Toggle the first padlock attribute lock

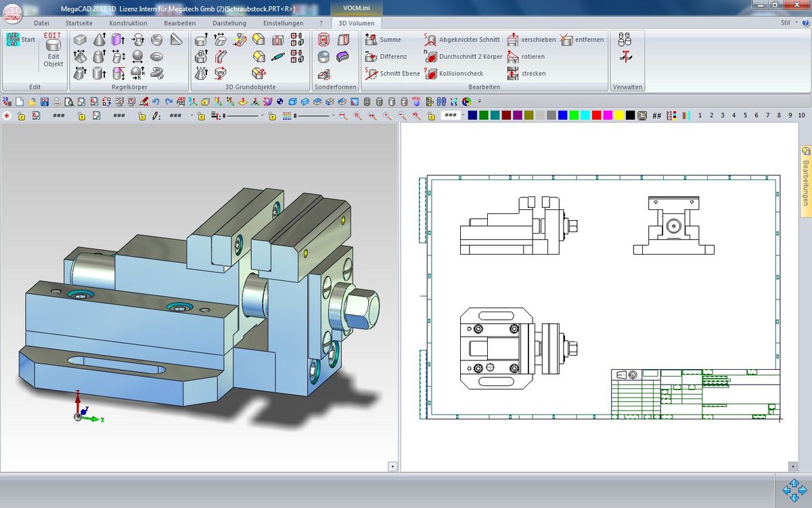pyautogui.click(x=21, y=116)
